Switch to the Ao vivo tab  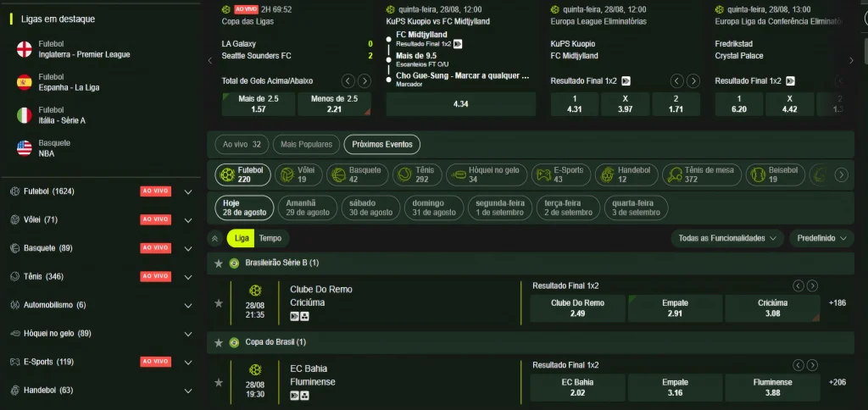242,144
